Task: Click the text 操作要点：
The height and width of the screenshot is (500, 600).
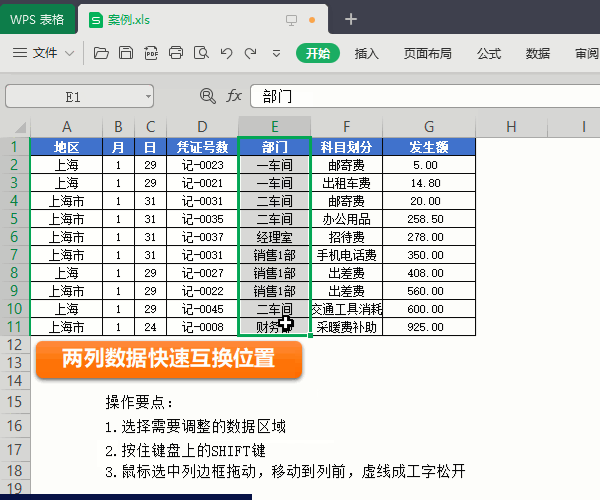Action: click(139, 402)
